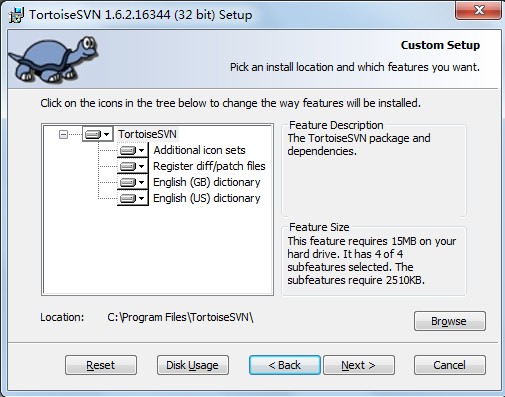Collapse the TortoiseSVN feature tree node

point(63,134)
